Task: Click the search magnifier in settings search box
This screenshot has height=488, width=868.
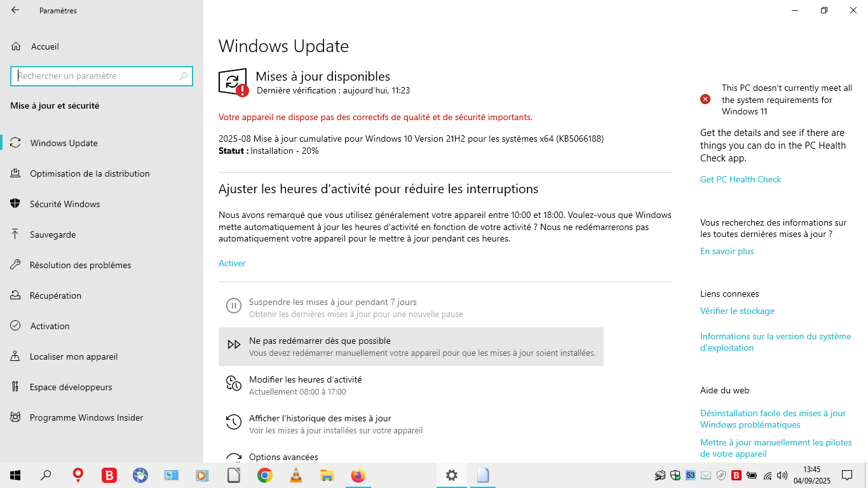Action: click(x=184, y=76)
